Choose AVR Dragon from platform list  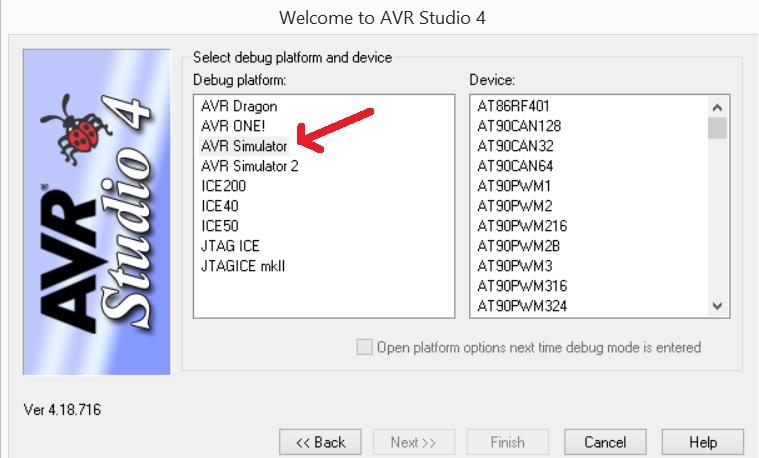[239, 106]
